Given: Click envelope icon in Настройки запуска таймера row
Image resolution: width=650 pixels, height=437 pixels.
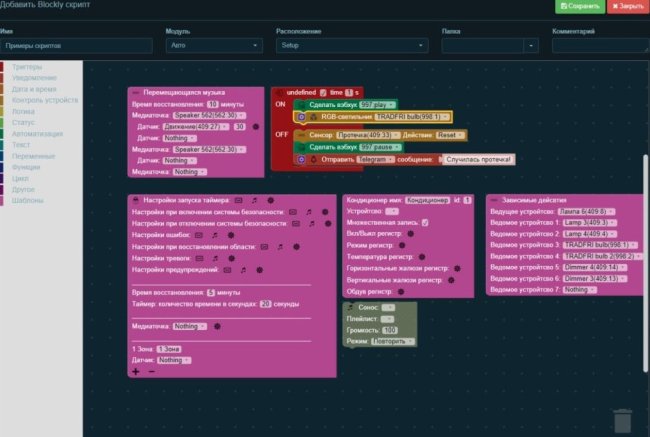Looking at the screenshot, I should (x=238, y=200).
